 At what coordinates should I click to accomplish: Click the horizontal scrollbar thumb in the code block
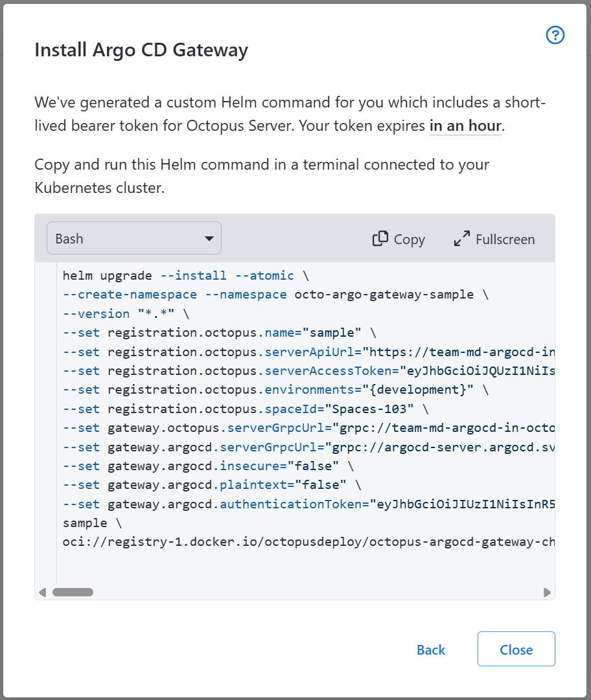(x=73, y=592)
